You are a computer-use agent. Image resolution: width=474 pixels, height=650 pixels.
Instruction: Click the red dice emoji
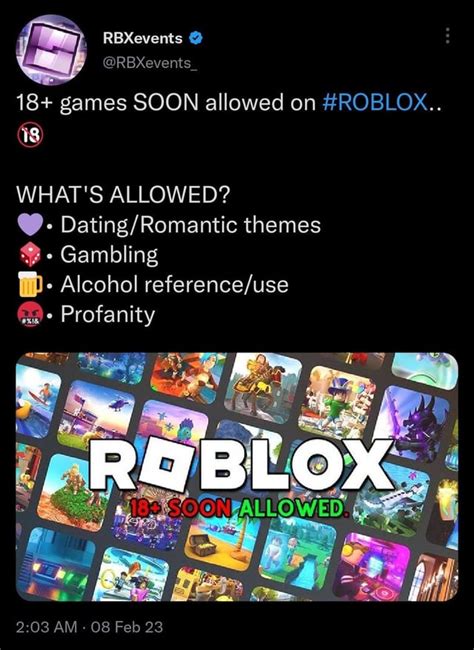point(30,255)
